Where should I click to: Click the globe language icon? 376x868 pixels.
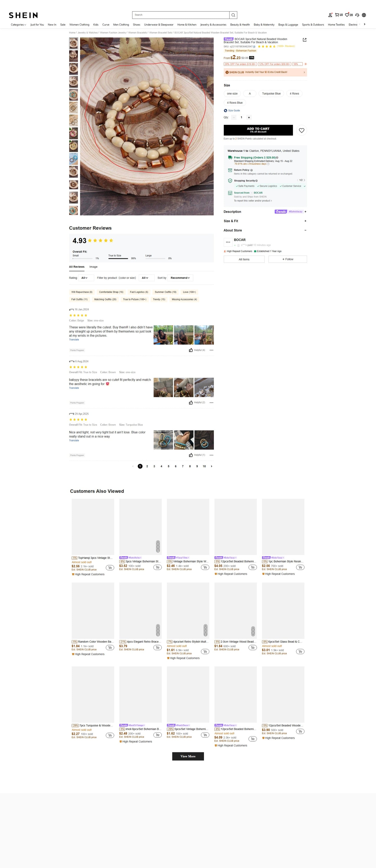(364, 15)
